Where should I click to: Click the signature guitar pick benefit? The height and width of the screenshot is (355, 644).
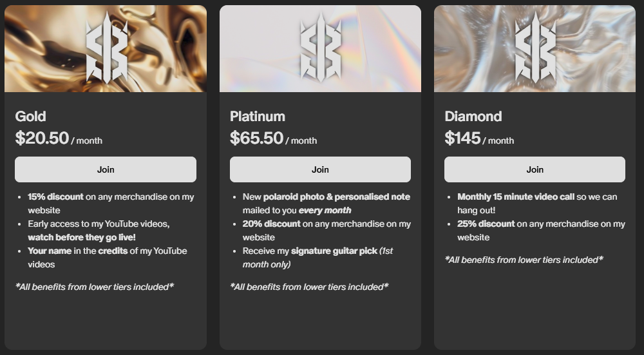[318, 258]
